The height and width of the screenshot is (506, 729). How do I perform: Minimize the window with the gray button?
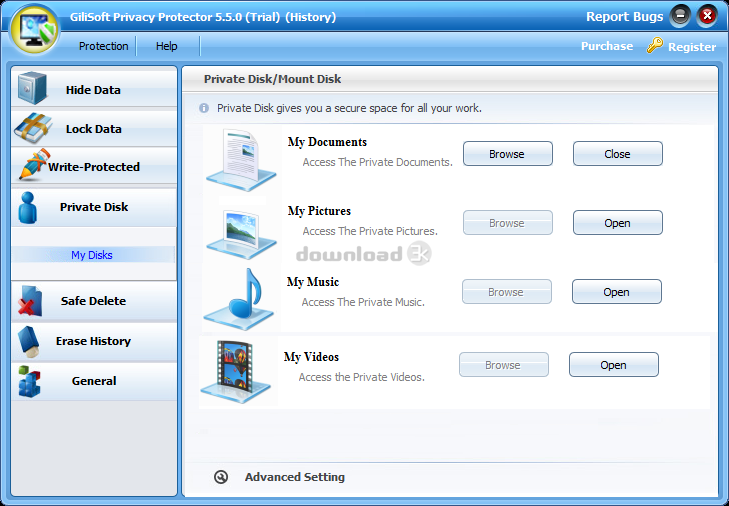680,16
